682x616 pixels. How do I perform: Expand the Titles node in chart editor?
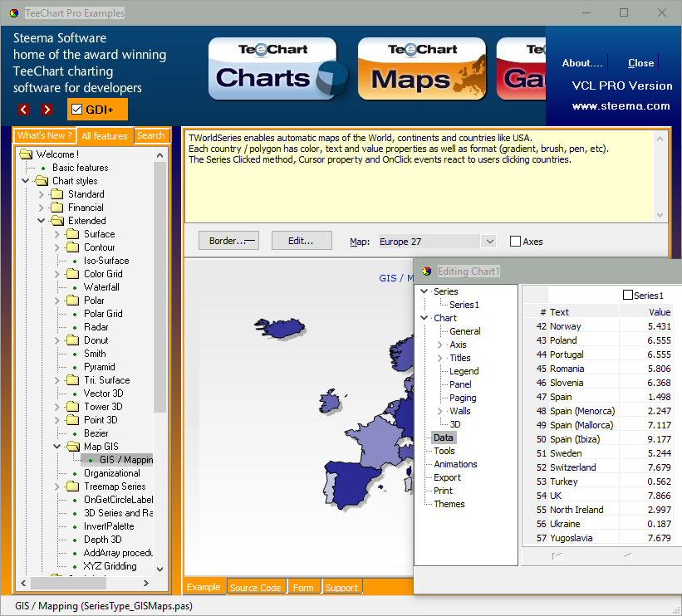coord(440,358)
